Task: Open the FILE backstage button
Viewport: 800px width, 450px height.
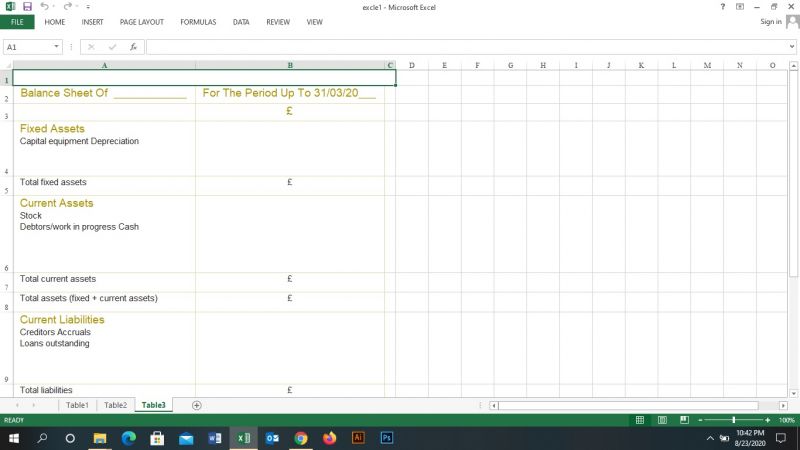Action: pos(17,21)
